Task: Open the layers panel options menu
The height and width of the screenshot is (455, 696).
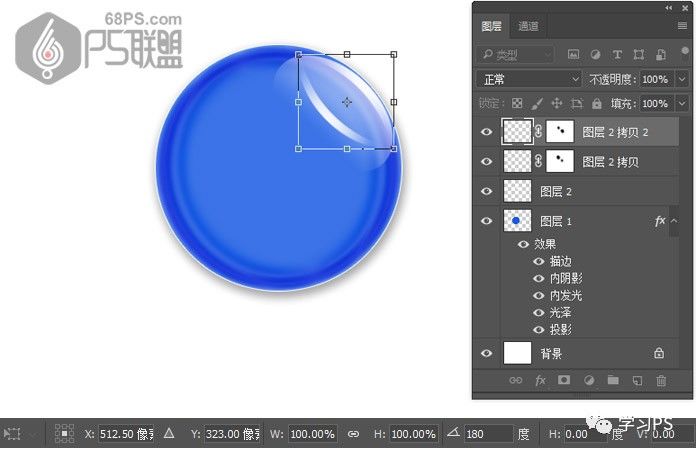Action: click(681, 26)
